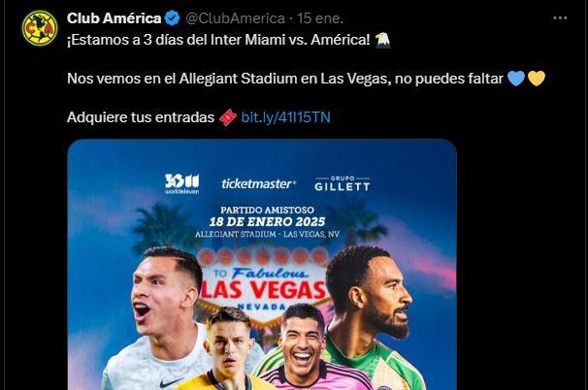The height and width of the screenshot is (390, 588).
Task: Click the Las Vegas sign graphic
Action: coord(264,284)
